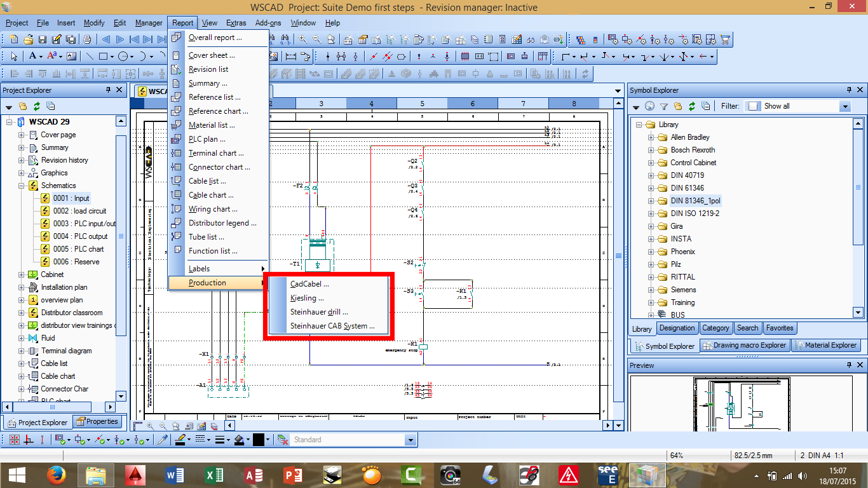This screenshot has height=488, width=868.
Task: Choose Overall report in Report menu
Action: coord(219,37)
